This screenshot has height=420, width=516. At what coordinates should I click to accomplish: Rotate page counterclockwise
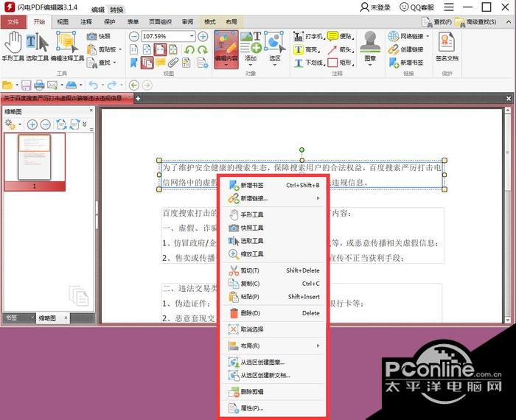click(189, 49)
